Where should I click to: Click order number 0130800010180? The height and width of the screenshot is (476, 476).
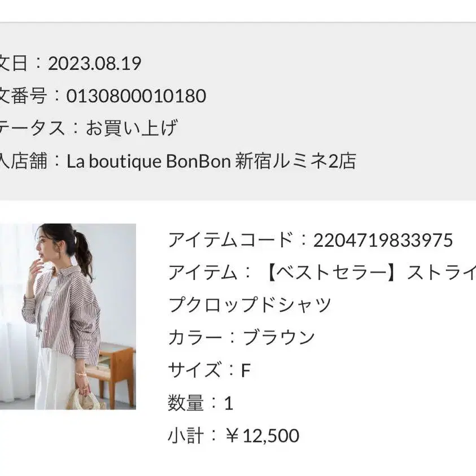(136, 95)
